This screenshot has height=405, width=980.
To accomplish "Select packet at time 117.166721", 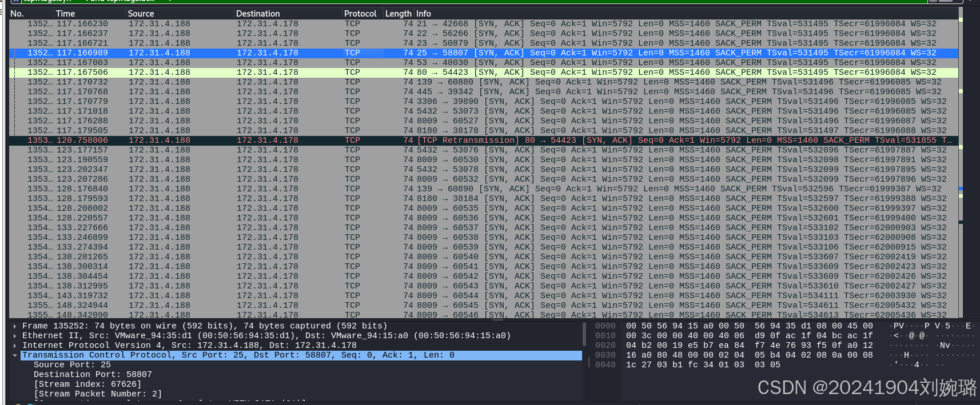I will [x=484, y=43].
